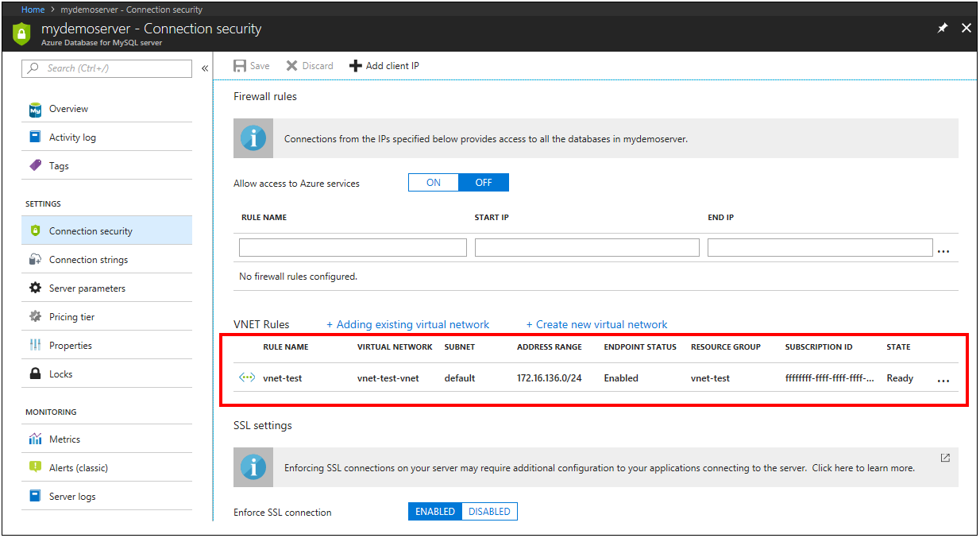Click the Add client IP plus icon
This screenshot has height=538, width=980.
355,65
